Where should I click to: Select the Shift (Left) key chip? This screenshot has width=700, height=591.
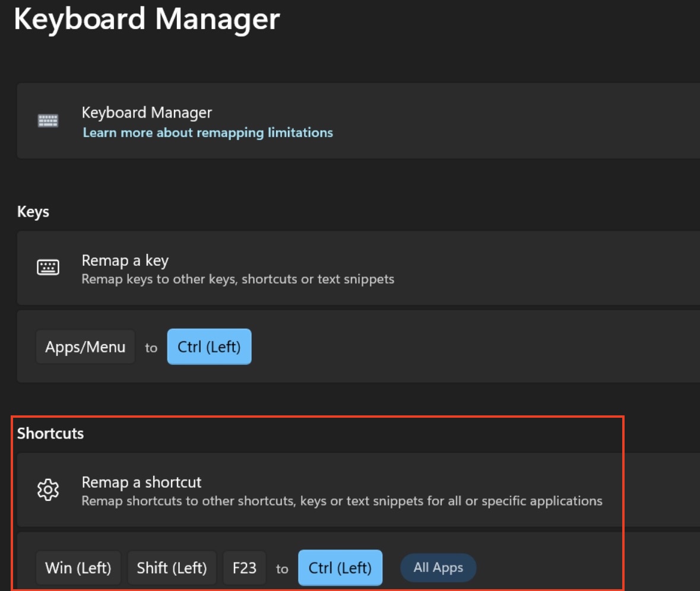tap(172, 568)
